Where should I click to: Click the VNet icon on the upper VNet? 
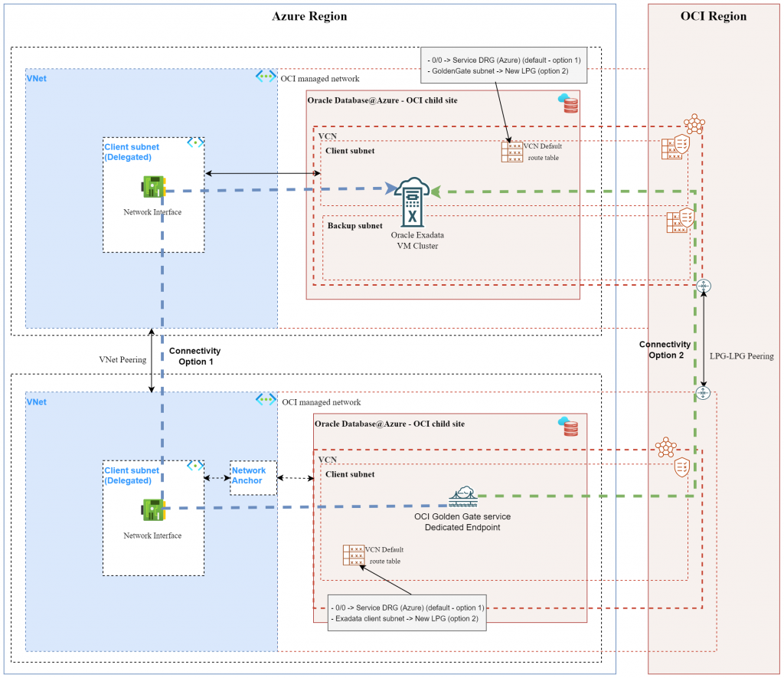pyautogui.click(x=266, y=77)
